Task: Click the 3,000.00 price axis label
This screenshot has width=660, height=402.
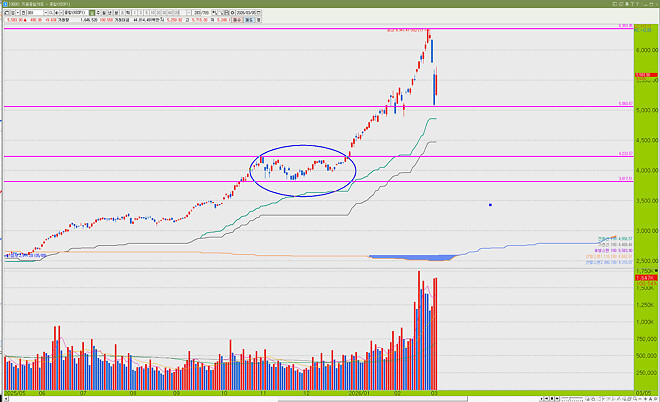Action: (x=647, y=231)
